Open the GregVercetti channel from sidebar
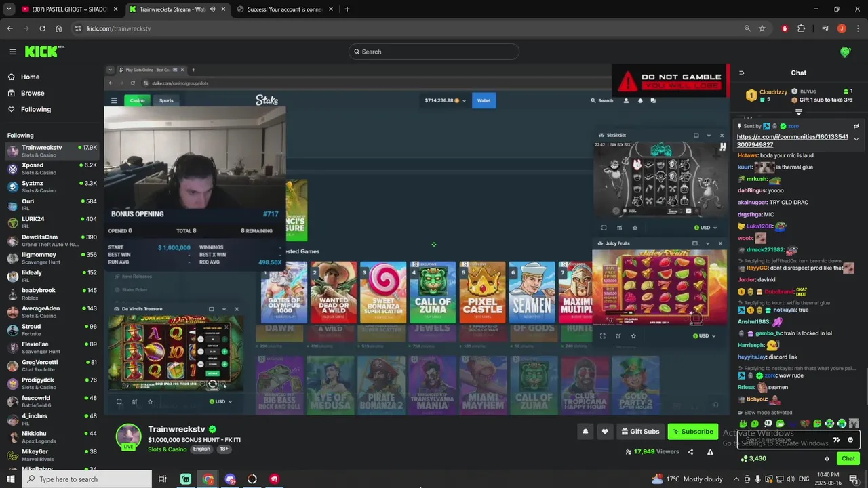Image resolution: width=868 pixels, height=488 pixels. pos(52,366)
